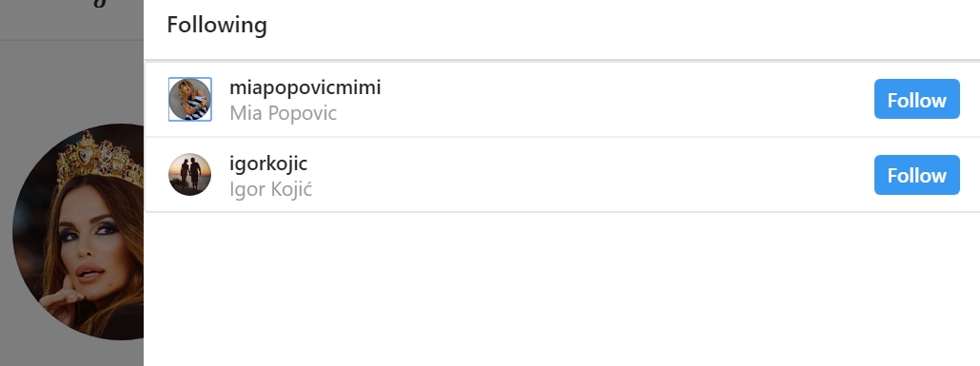The width and height of the screenshot is (980, 366).
Task: Click empty white space below igorkojic row
Action: [562, 289]
